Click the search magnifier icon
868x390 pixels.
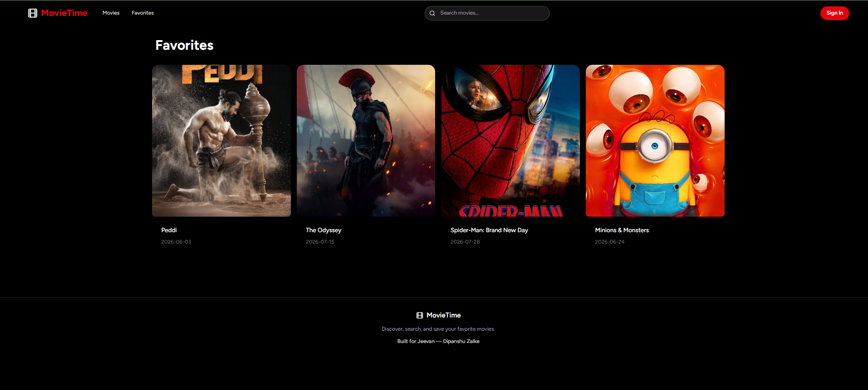[x=432, y=13]
